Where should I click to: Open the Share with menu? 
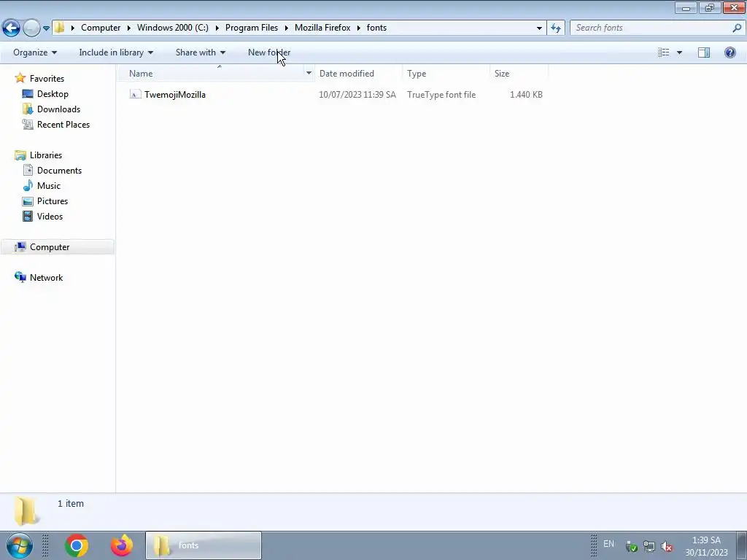click(x=200, y=52)
